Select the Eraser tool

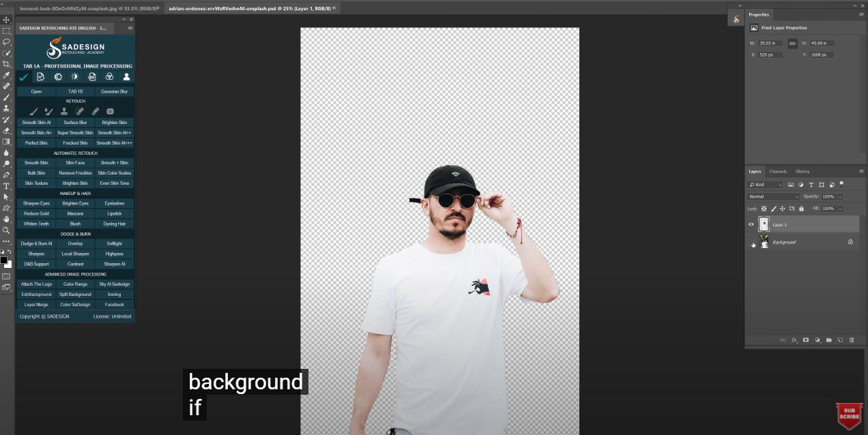[x=6, y=130]
